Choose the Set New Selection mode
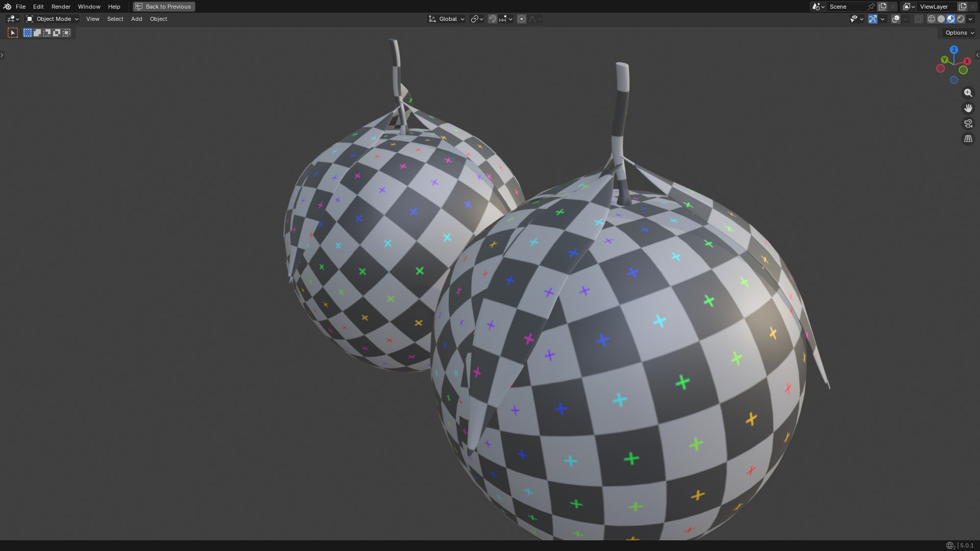The image size is (980, 551). pos(28,33)
